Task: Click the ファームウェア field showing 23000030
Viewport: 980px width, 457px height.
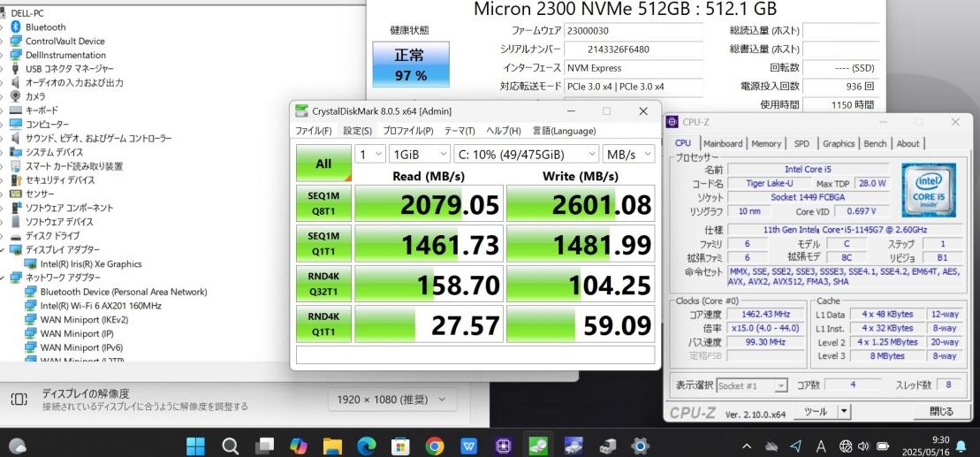Action: (x=634, y=30)
